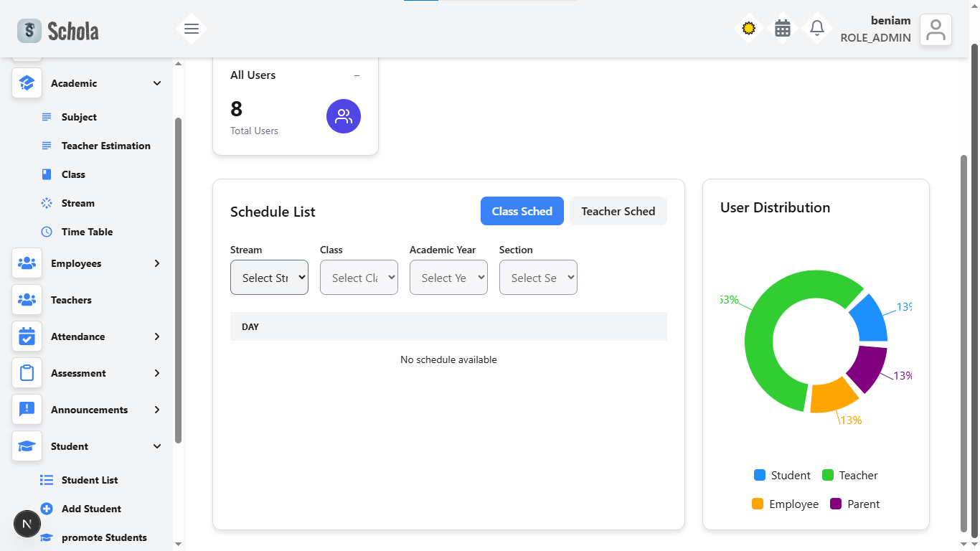
Task: Toggle the theme sun icon
Action: point(748,29)
